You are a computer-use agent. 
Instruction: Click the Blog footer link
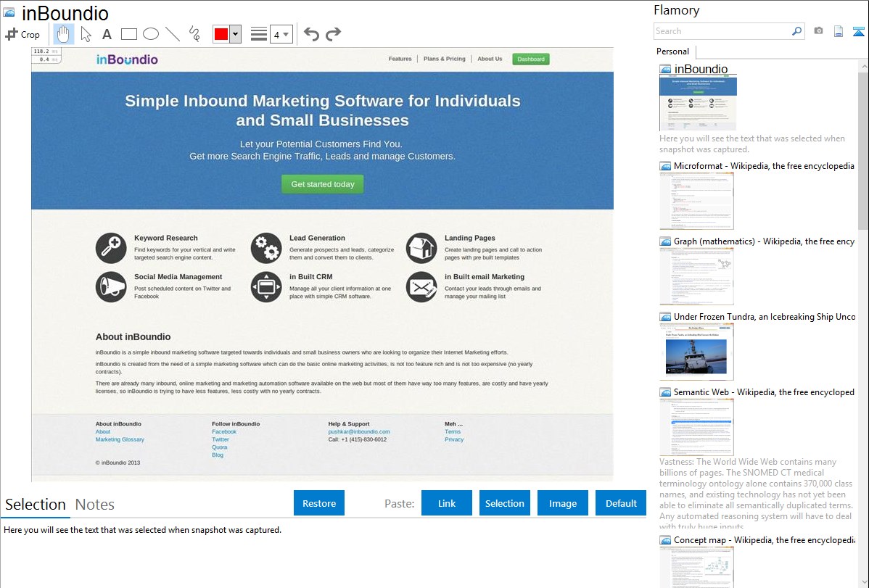[x=218, y=455]
